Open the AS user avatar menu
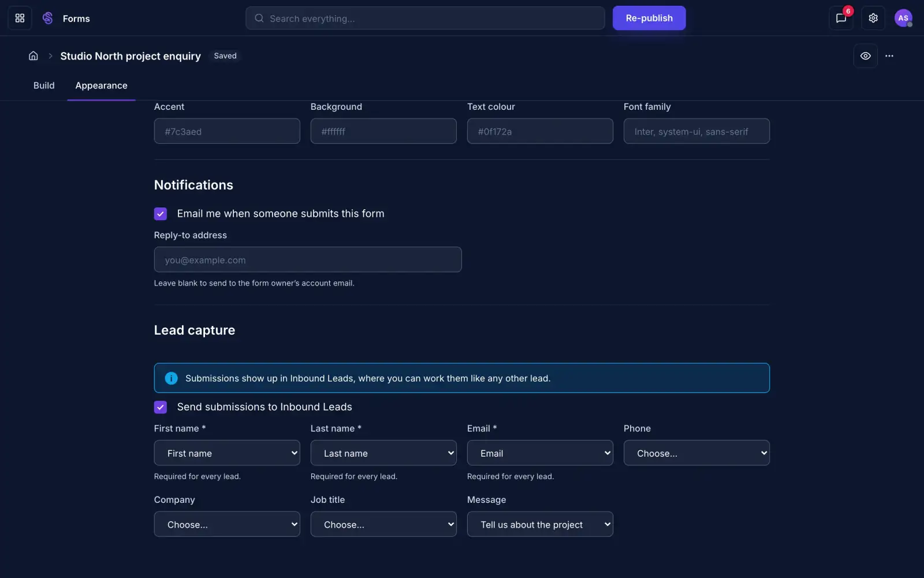 coord(903,18)
